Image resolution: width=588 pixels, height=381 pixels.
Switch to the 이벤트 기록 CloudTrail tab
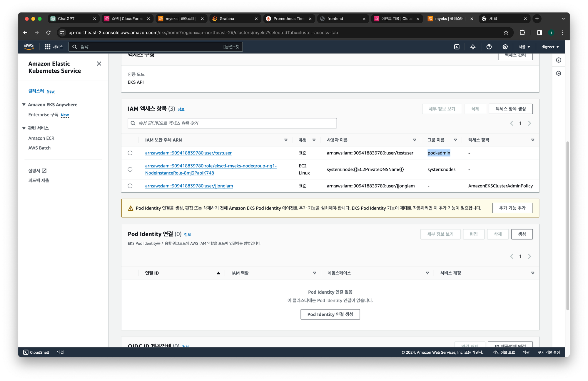coord(397,19)
